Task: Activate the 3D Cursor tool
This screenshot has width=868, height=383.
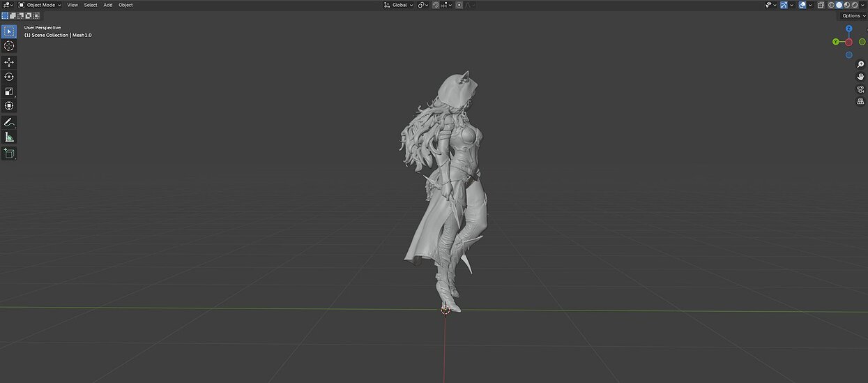Action: point(8,46)
